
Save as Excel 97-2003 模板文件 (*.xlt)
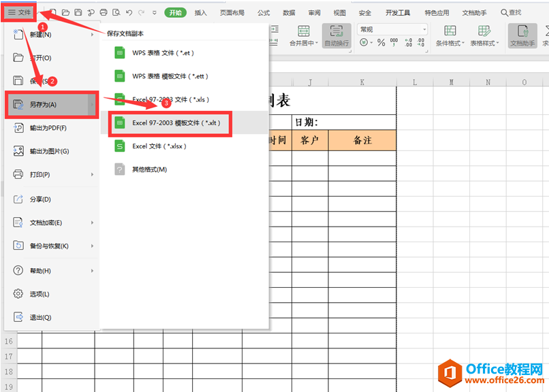[x=185, y=123]
